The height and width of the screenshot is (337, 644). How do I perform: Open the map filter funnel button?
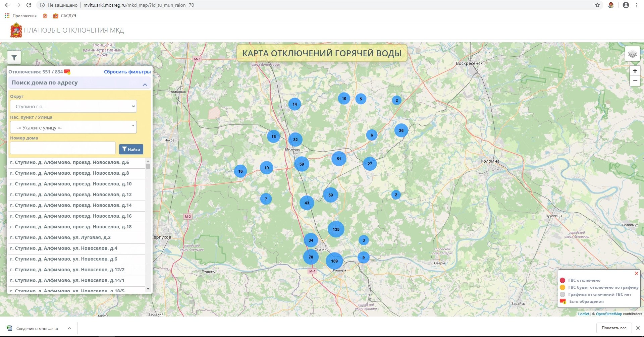(14, 58)
